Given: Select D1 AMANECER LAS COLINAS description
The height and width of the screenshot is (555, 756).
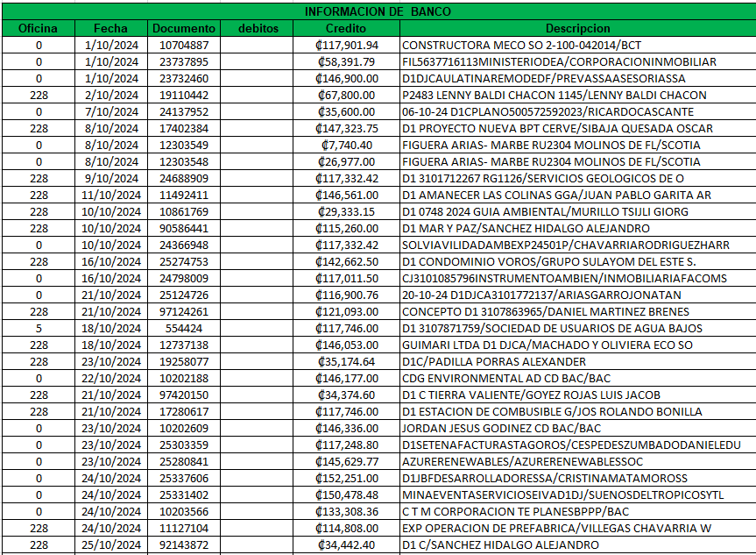Looking at the screenshot, I should pos(578,195).
